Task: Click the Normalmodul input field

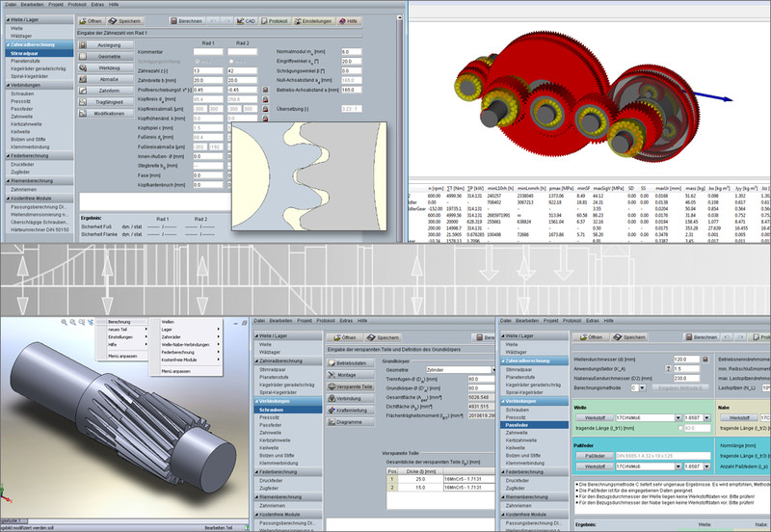Action: 352,52
